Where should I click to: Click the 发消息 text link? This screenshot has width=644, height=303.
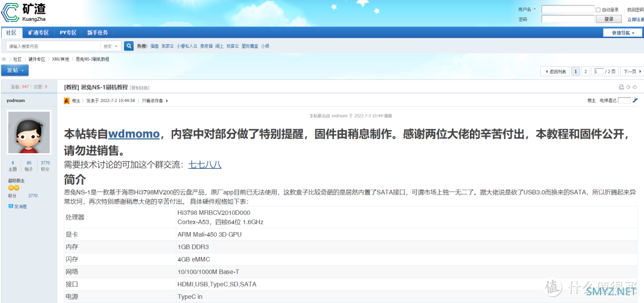(x=20, y=206)
